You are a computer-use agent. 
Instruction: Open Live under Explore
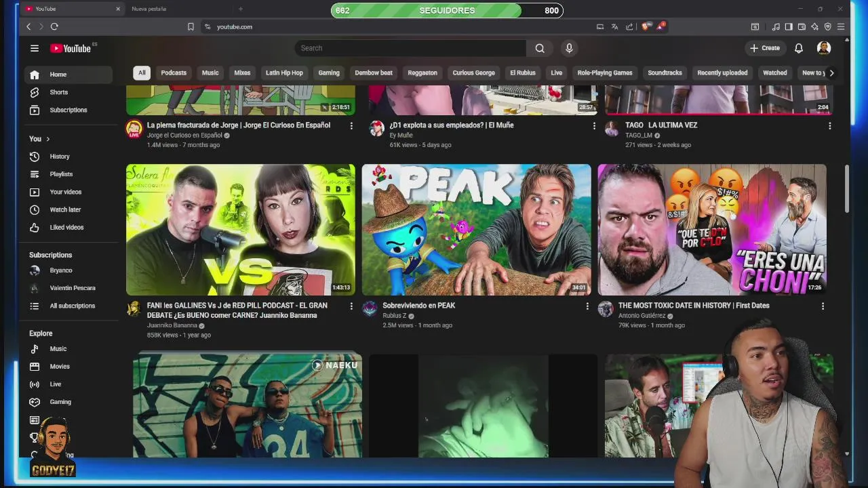click(68, 384)
